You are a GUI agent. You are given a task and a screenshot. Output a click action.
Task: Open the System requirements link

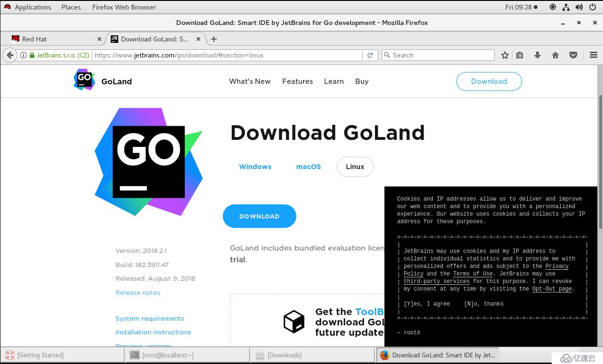(x=150, y=318)
